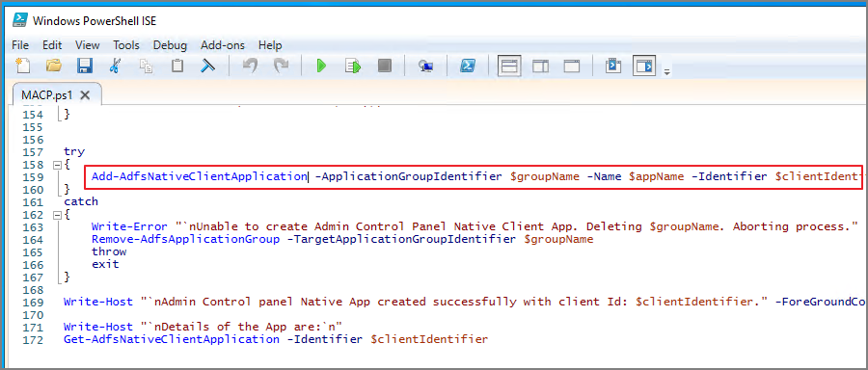868x370 pixels.
Task: Save the script with the floppy icon
Action: click(x=85, y=66)
